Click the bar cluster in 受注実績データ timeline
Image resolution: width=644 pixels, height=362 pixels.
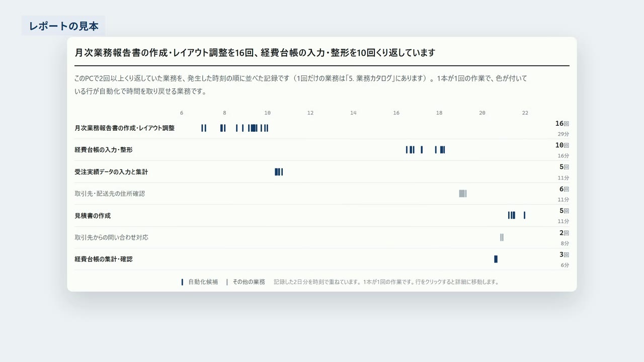(279, 172)
